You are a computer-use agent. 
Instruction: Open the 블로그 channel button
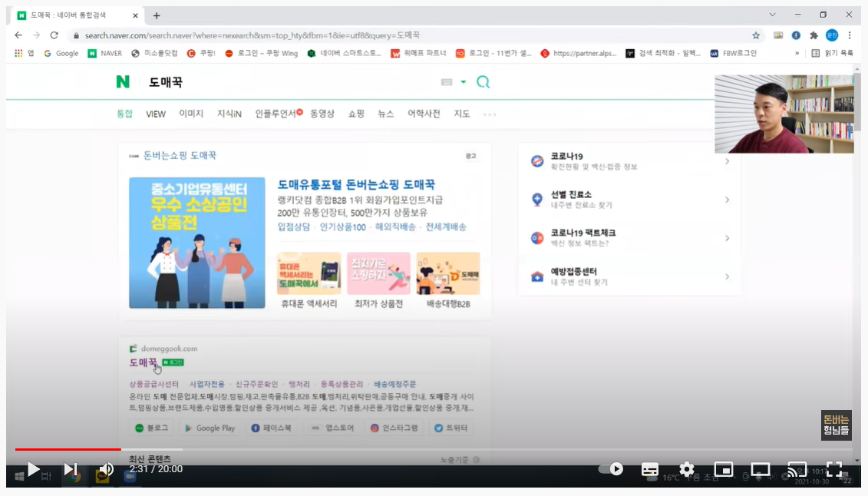[x=152, y=428]
